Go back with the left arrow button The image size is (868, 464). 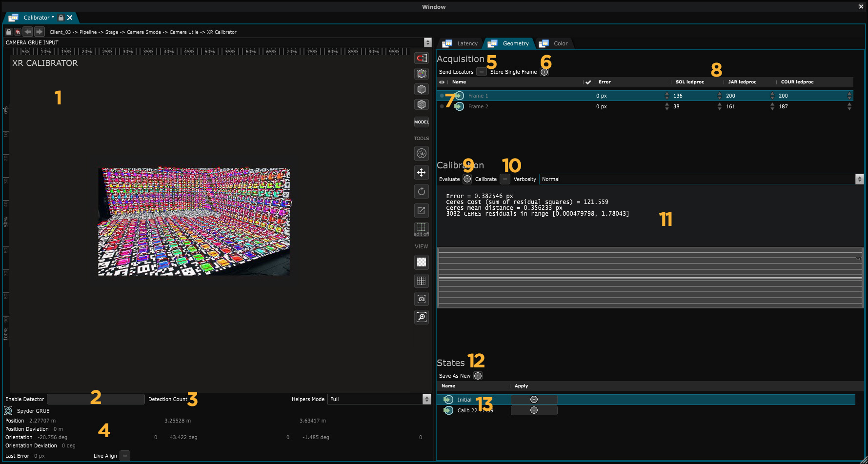pos(28,32)
